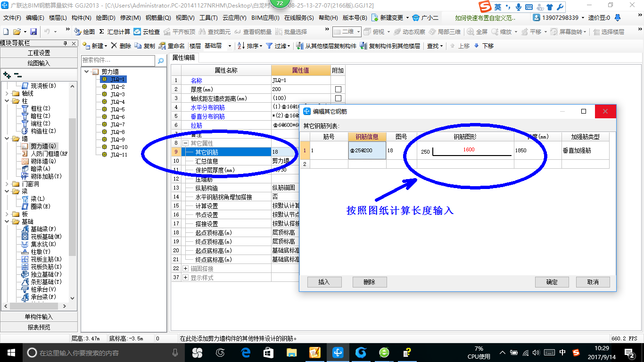
Task: Tick the 附加 checkbox for 轴线距左墙皮距离
Action: (338, 98)
